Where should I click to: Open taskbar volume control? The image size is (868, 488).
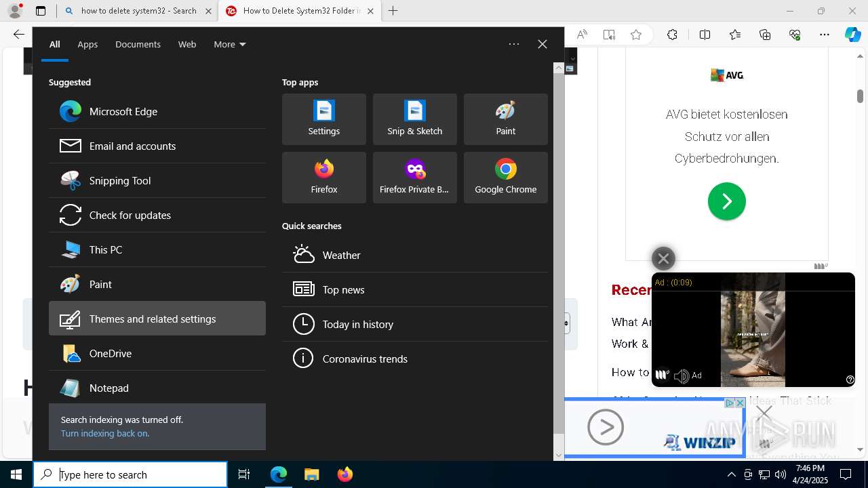781,474
